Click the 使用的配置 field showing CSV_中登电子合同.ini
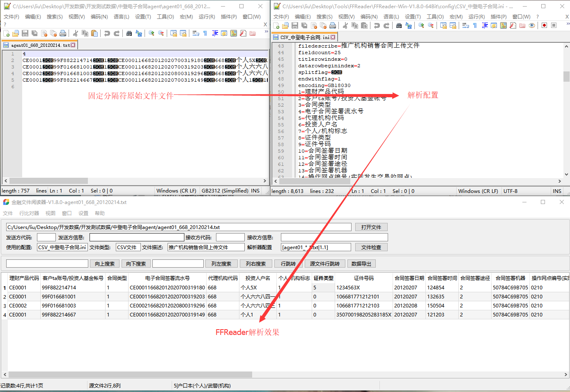Image resolution: width=570 pixels, height=392 pixels. [62, 247]
